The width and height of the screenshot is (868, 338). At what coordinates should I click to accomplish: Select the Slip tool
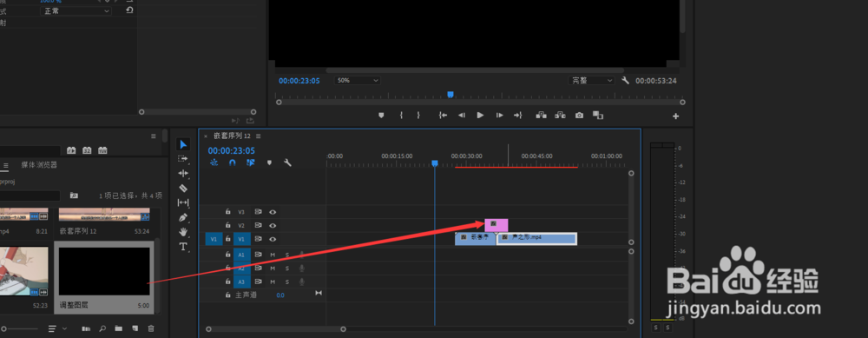[183, 202]
